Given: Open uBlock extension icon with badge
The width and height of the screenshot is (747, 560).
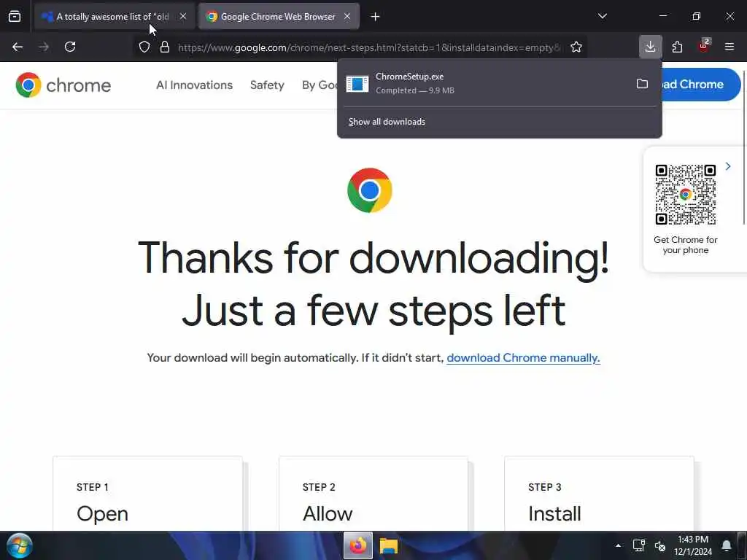Looking at the screenshot, I should (704, 46).
